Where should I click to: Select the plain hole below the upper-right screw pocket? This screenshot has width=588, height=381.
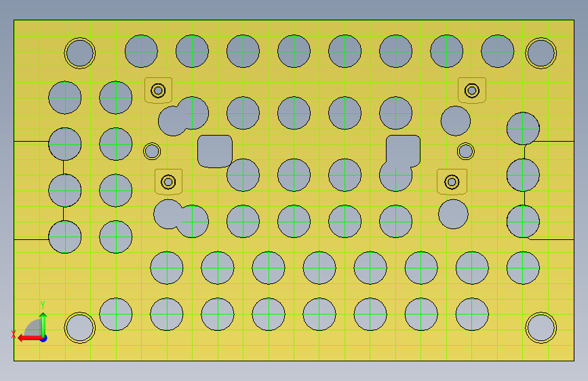pyautogui.click(x=455, y=121)
